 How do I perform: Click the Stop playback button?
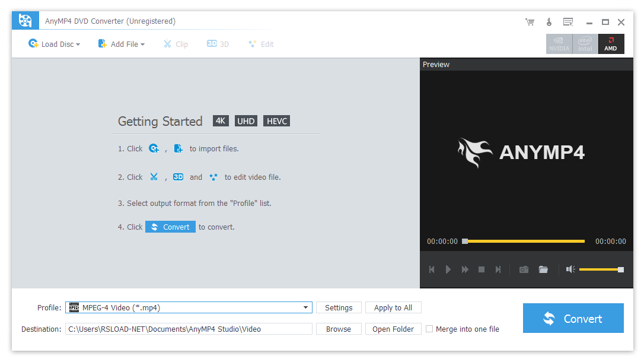coord(482,269)
